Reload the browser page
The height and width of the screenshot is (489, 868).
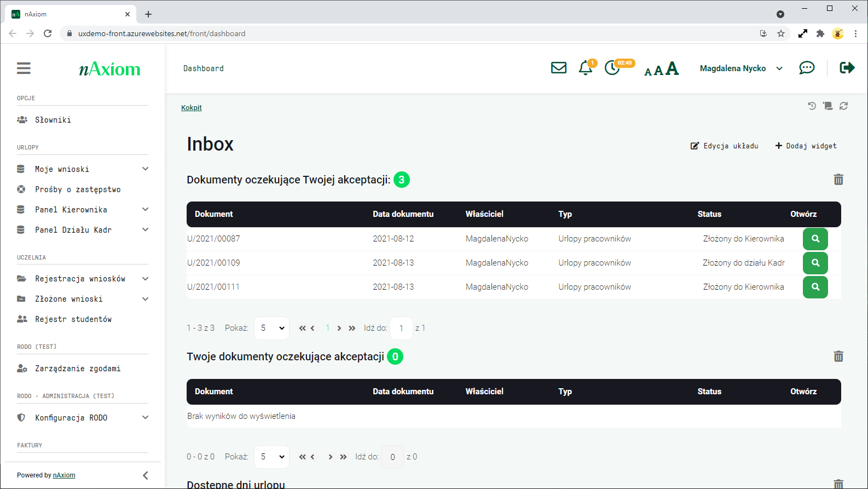click(48, 33)
